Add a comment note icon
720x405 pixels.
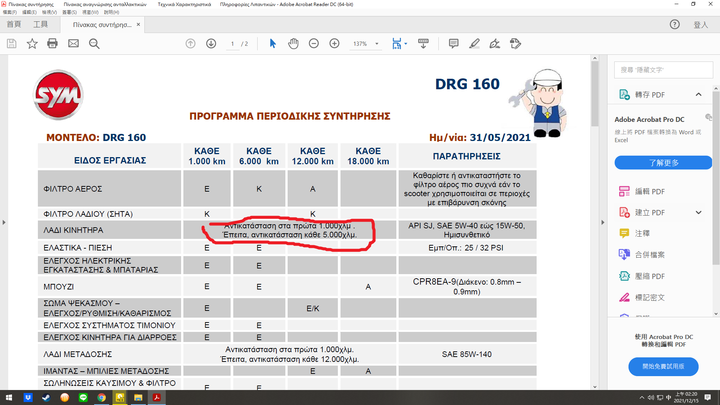click(x=454, y=44)
